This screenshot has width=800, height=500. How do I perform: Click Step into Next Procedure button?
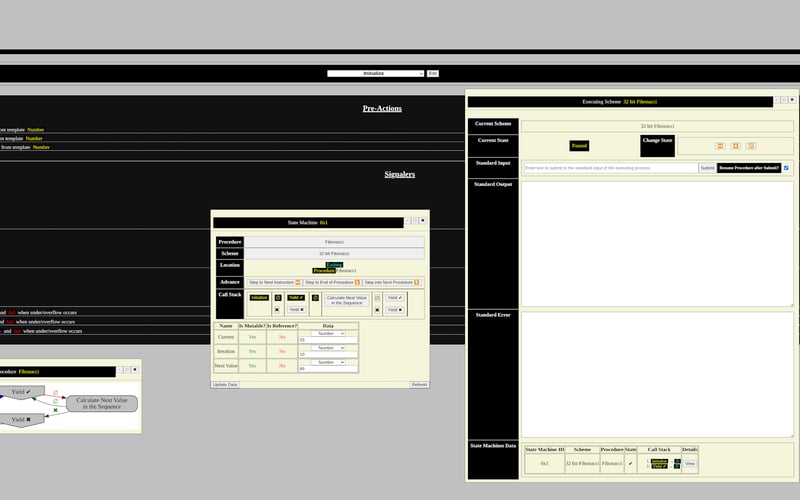[x=391, y=282]
